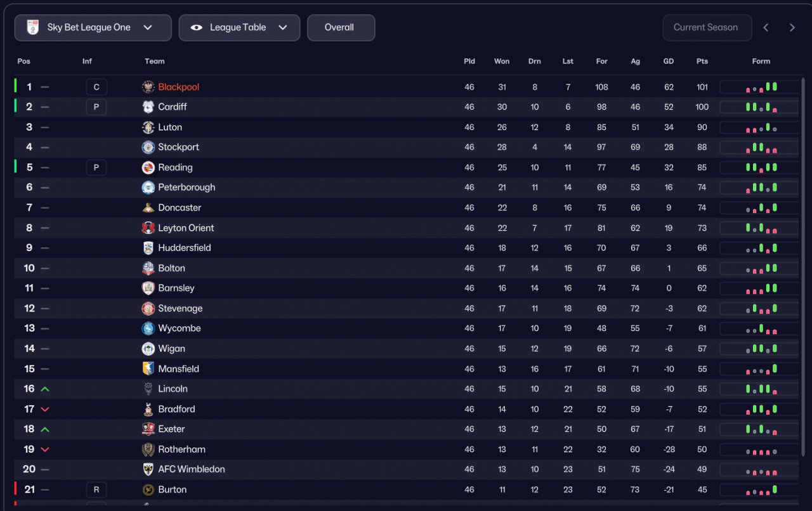The height and width of the screenshot is (511, 812).
Task: Click the AFC Wimbledon club crest
Action: pos(148,469)
